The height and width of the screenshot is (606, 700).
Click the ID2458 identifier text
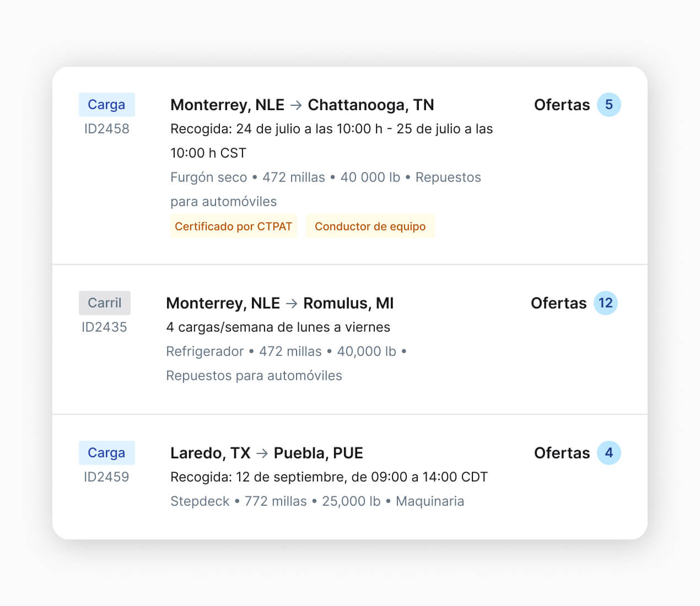point(106,129)
